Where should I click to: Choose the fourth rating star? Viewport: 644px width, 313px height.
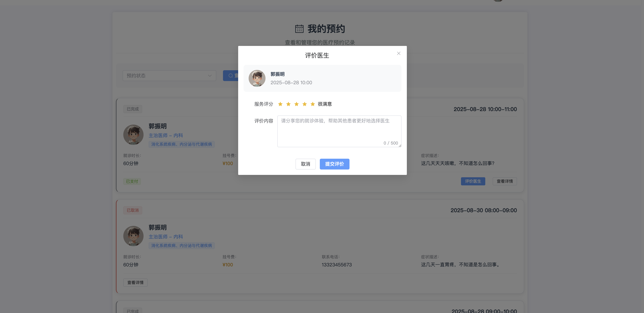pos(304,104)
